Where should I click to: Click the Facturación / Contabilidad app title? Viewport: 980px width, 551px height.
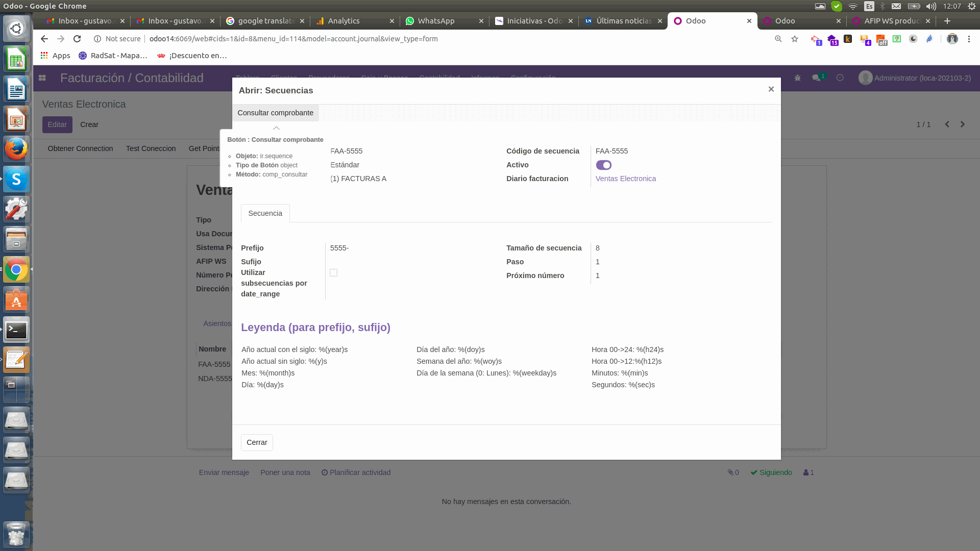pos(132,78)
